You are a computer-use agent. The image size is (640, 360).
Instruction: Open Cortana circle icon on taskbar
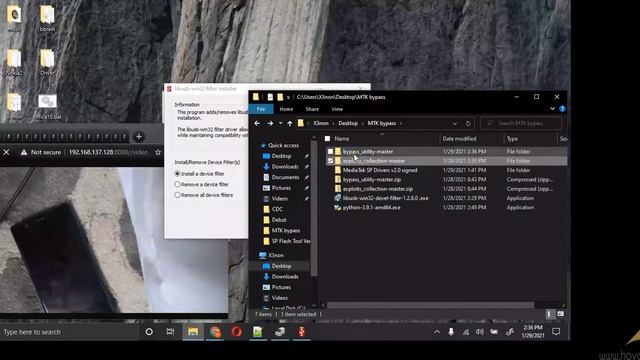(x=149, y=332)
